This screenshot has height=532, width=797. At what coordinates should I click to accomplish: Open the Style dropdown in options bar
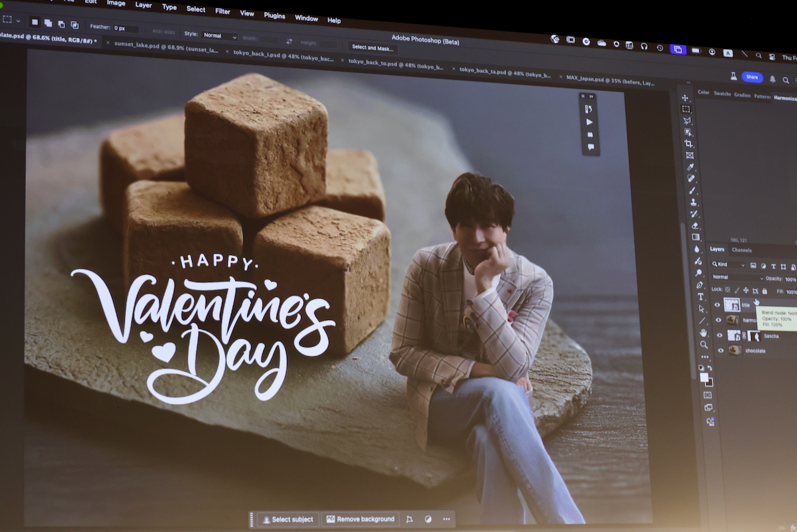[x=219, y=35]
